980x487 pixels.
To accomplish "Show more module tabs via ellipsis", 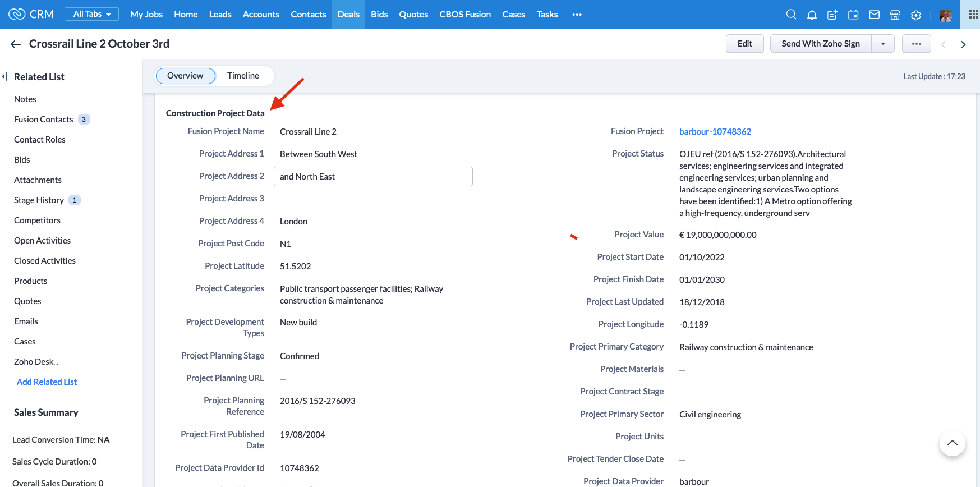I will [577, 15].
